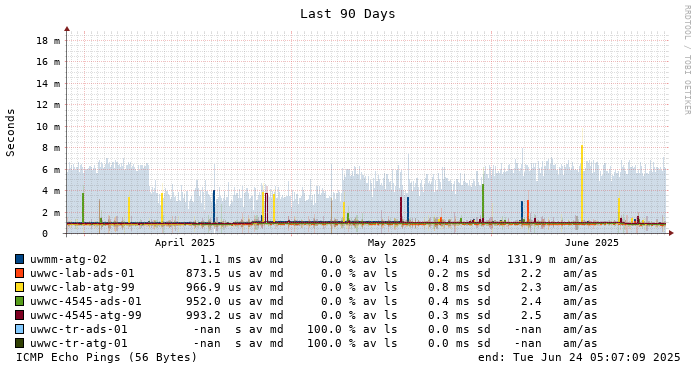Click the June 2025 axis label
The width and height of the screenshot is (697, 371).
592,243
